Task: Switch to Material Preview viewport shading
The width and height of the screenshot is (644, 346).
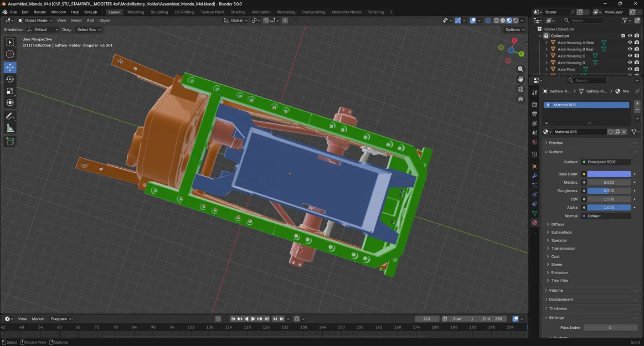Action: (x=509, y=20)
